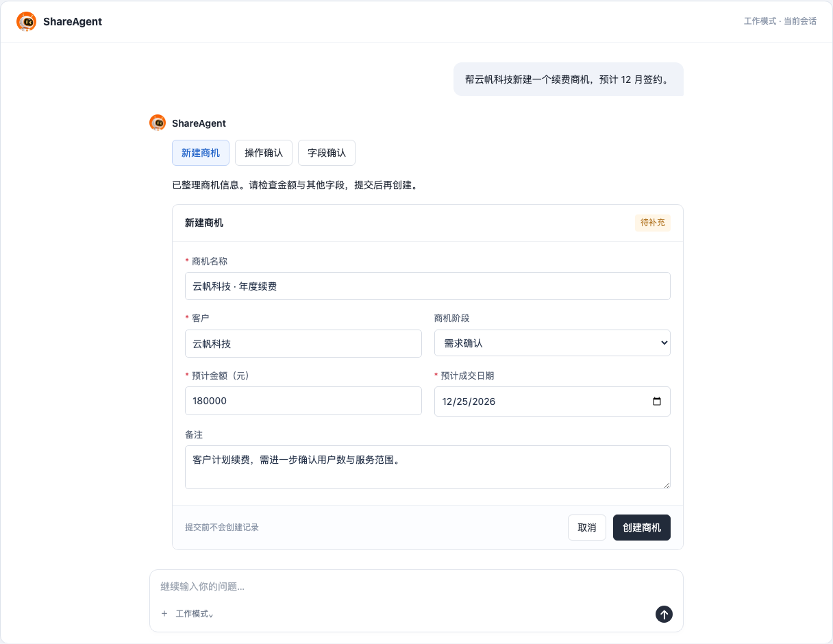Image resolution: width=833 pixels, height=644 pixels.
Task: Click into the 备注 textarea
Action: (x=427, y=467)
